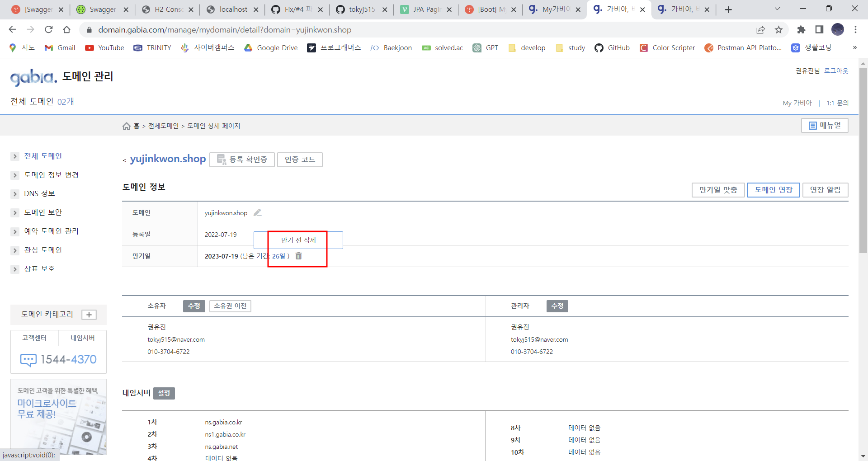Open the 매뉴얼 manual button
Viewport: 868px width, 461px height.
(x=825, y=125)
